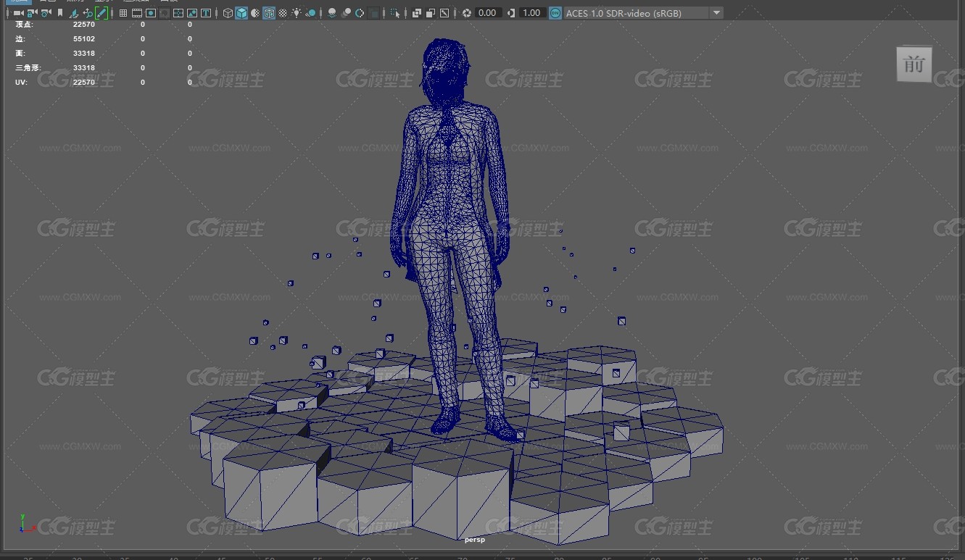Select the green-outlined Grease Pencil icon
The image size is (965, 560).
(x=102, y=13)
